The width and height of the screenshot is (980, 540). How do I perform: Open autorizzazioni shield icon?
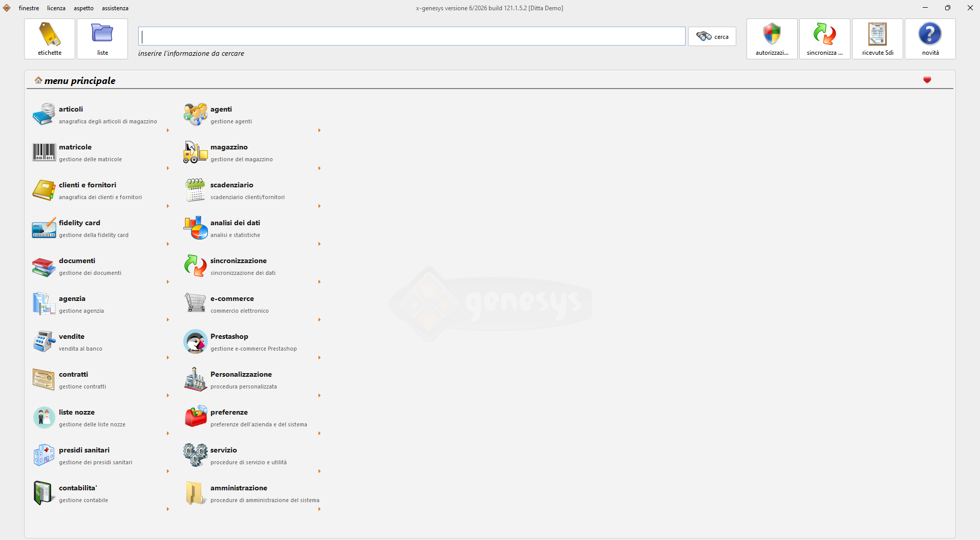pos(772,39)
